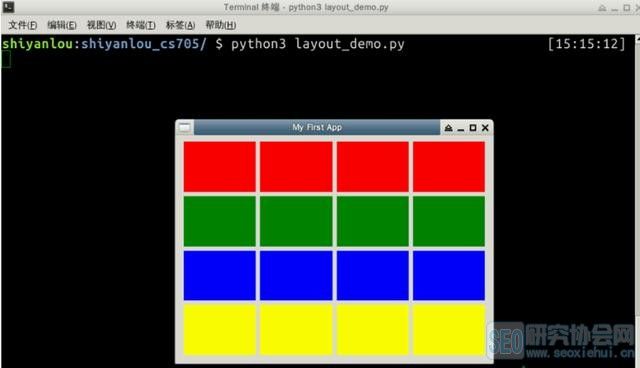This screenshot has width=640, height=368.
Task: Click the second yellow tile in the bottom row
Action: tap(296, 330)
